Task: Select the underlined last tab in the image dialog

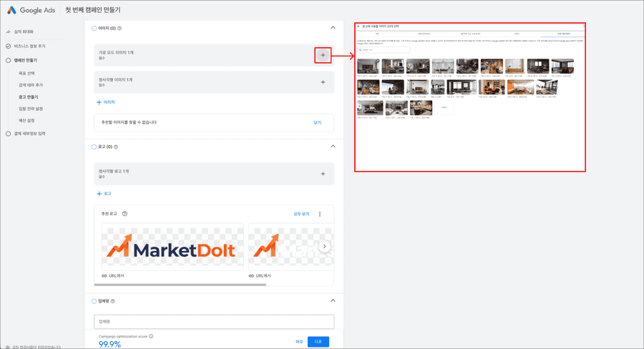Action: point(564,34)
